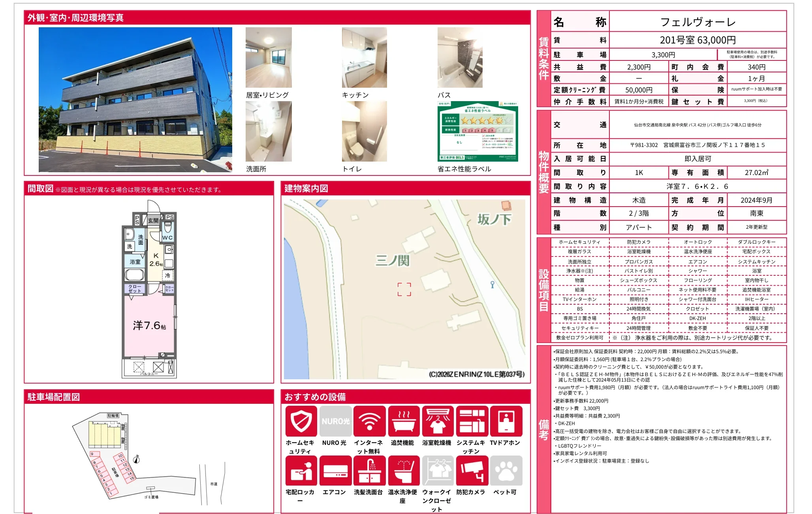Click ダブルロックキー in the equipment table
Image resolution: width=812 pixels, height=514 pixels.
coord(756,242)
